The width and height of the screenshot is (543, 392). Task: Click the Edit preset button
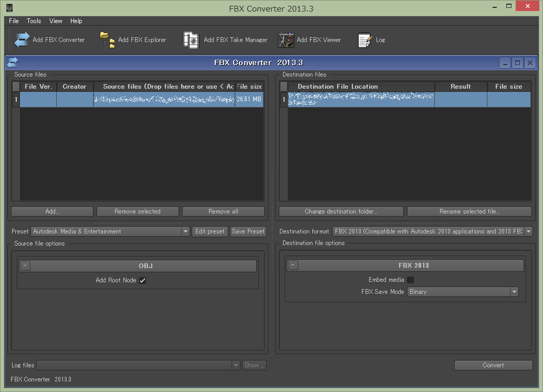tap(210, 231)
